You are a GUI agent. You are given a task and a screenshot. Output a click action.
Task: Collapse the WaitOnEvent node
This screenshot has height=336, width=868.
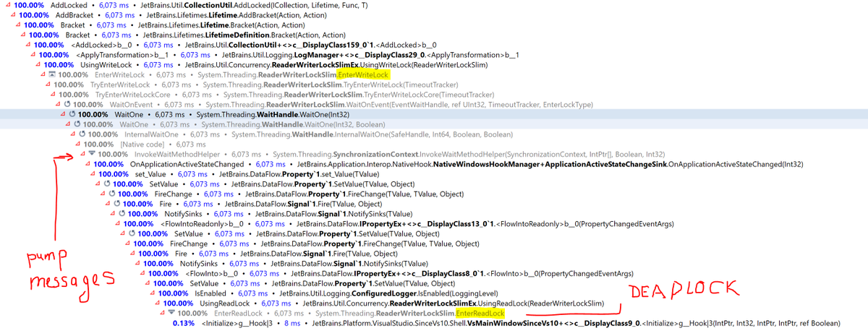pos(57,104)
